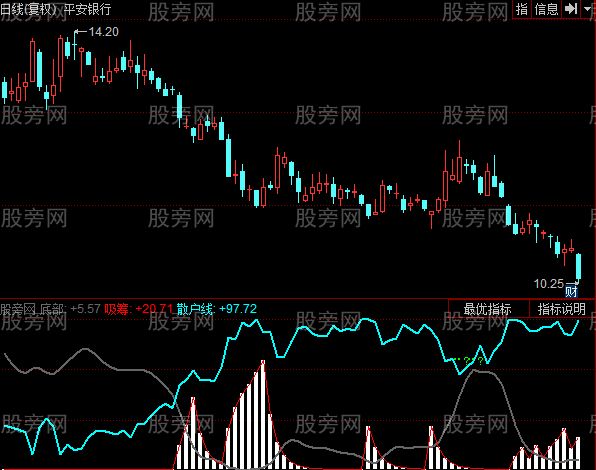Screen dimensions: 596x470
Task: Open the 最优指标 tab
Action: [488, 309]
